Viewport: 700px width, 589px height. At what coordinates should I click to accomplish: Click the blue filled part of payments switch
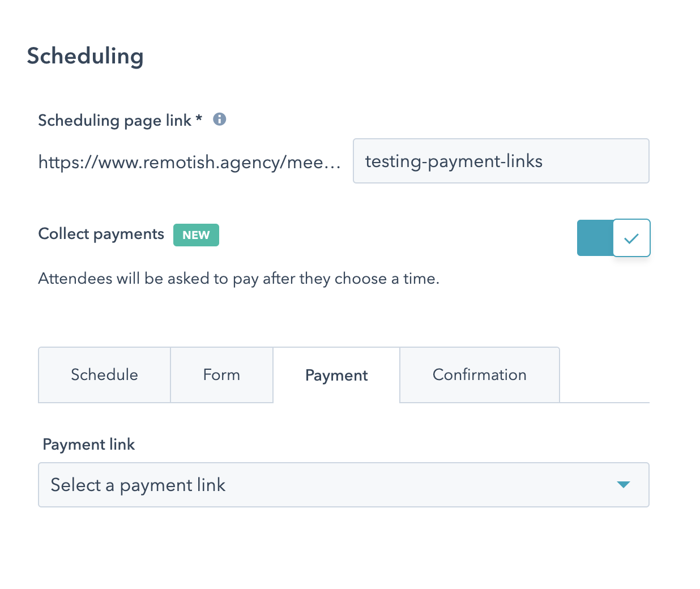595,238
